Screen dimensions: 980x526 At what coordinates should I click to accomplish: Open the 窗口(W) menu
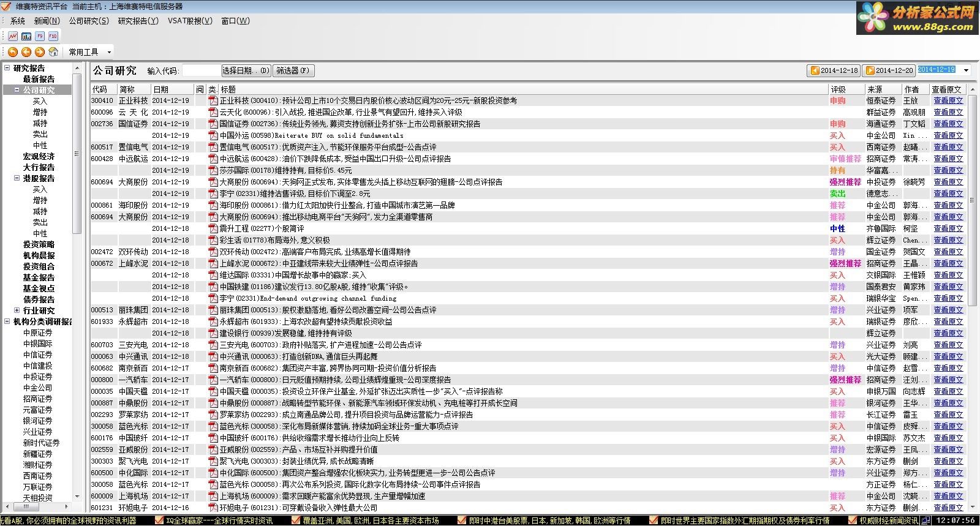[x=235, y=21]
